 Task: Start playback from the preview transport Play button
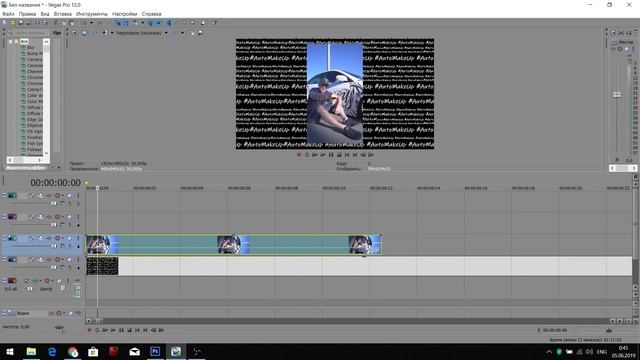click(323, 155)
